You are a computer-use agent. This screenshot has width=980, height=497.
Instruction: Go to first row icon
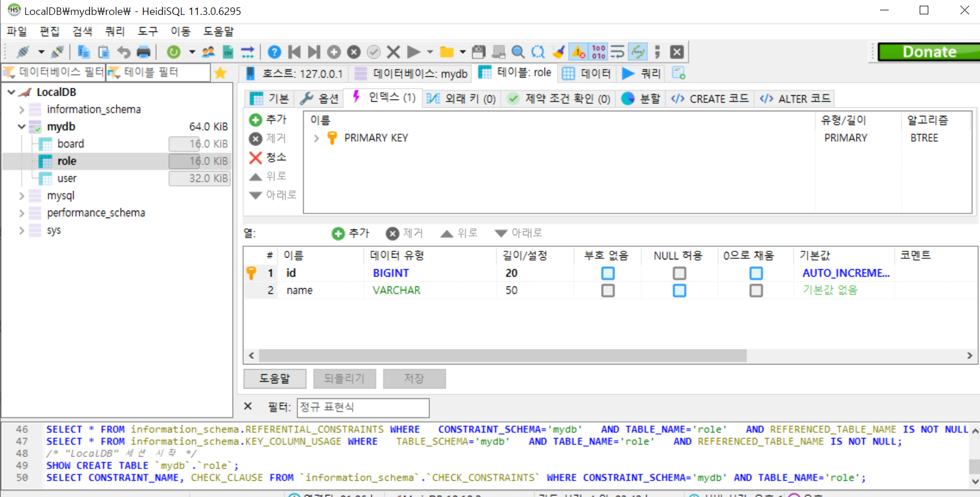point(295,52)
